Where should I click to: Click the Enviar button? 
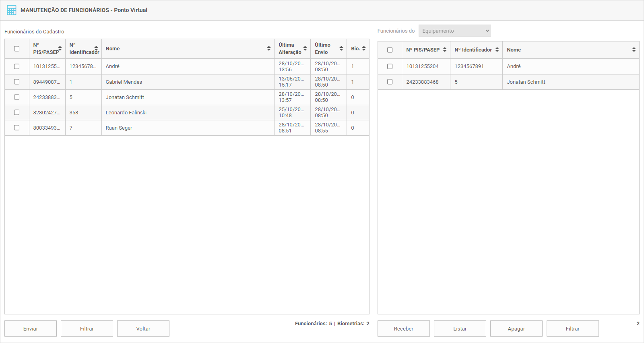click(x=31, y=329)
